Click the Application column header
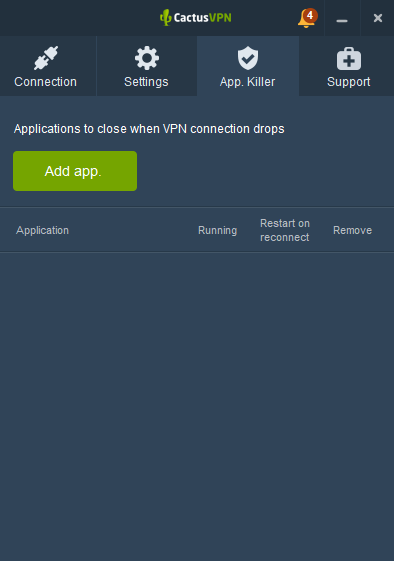 click(x=42, y=230)
